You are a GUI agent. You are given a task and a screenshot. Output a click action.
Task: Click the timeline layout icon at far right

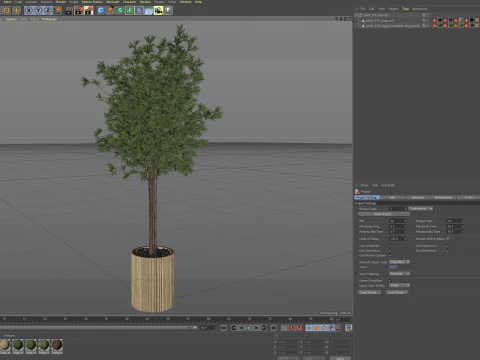coord(349,328)
